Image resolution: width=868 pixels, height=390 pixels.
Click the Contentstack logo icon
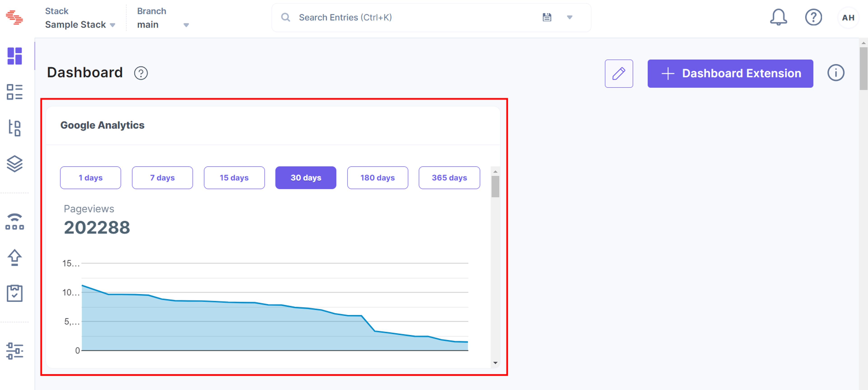(x=14, y=17)
